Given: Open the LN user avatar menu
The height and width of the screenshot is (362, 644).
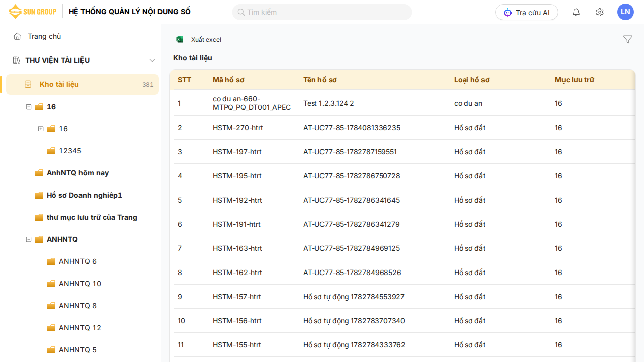Looking at the screenshot, I should pyautogui.click(x=625, y=12).
